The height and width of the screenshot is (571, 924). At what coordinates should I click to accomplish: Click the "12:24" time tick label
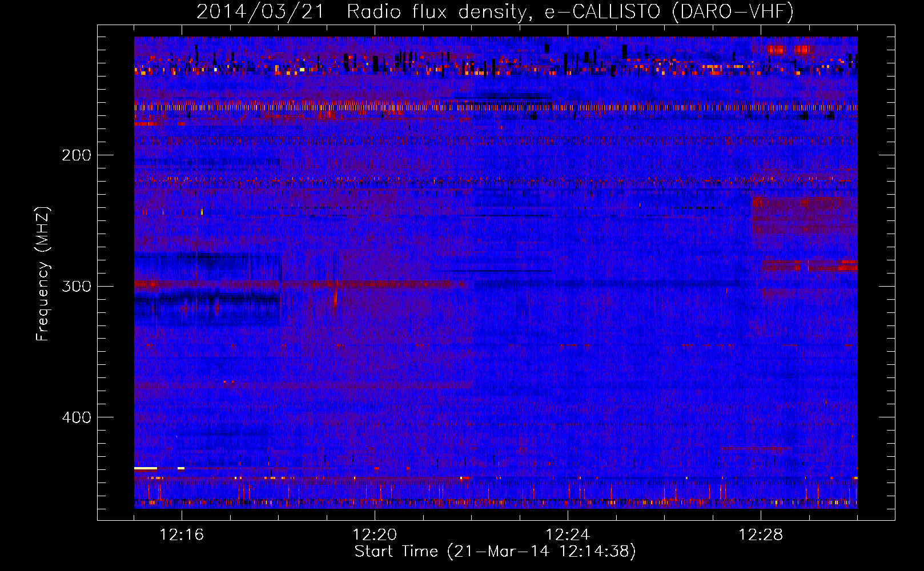[568, 535]
